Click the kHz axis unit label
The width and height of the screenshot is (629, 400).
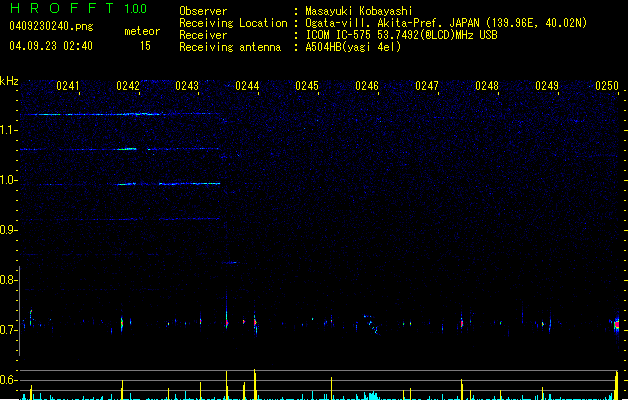[9, 81]
